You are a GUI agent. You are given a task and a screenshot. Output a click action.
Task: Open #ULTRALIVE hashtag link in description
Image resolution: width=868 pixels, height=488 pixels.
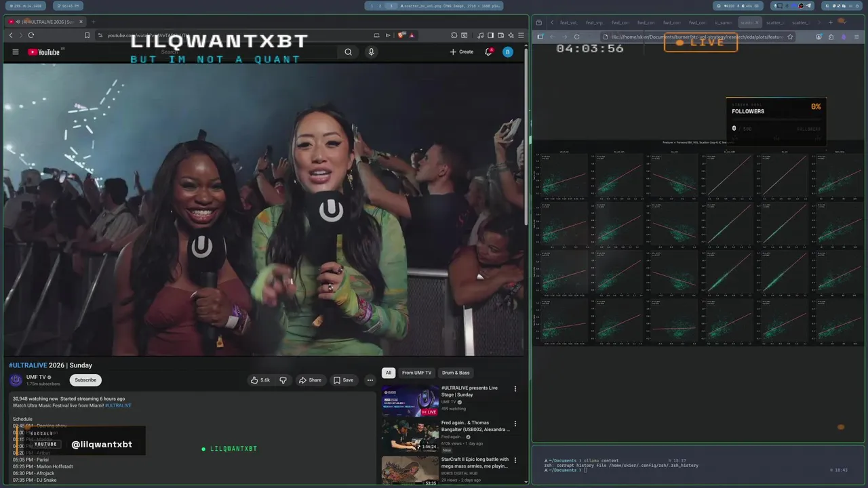118,405
